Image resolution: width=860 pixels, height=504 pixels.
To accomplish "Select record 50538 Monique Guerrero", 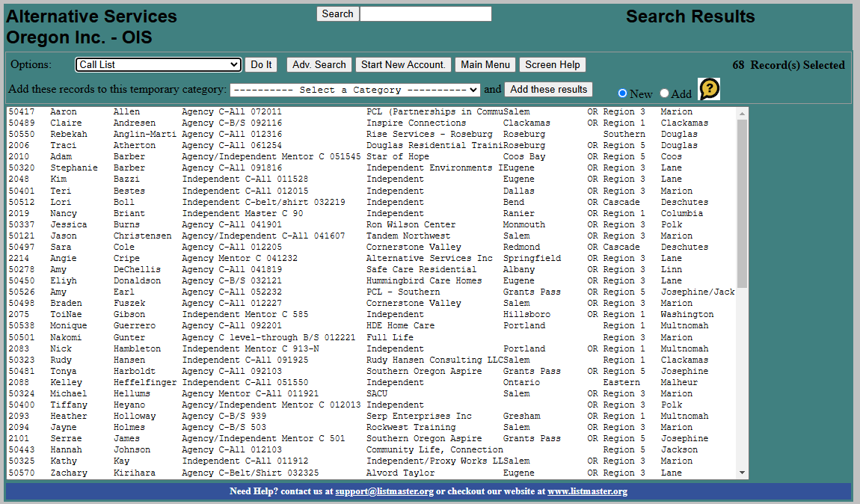I will 372,326.
